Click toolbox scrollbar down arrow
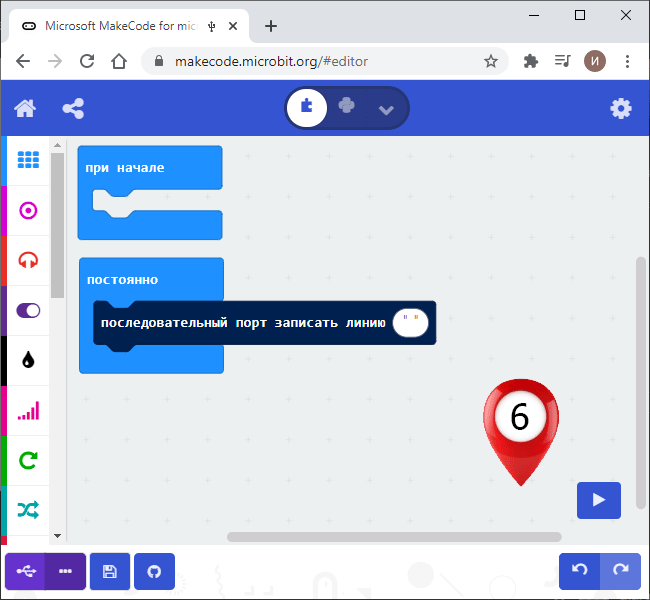 click(58, 536)
